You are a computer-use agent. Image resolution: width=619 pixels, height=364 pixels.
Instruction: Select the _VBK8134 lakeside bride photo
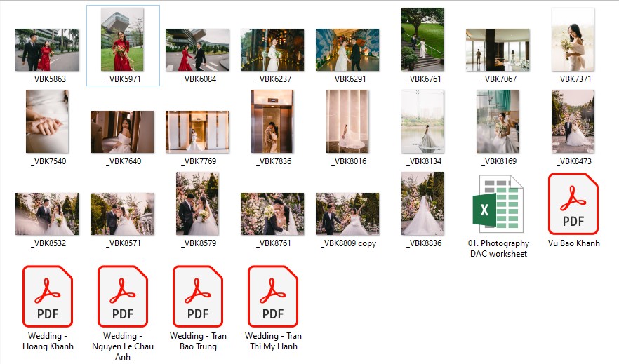click(x=422, y=121)
